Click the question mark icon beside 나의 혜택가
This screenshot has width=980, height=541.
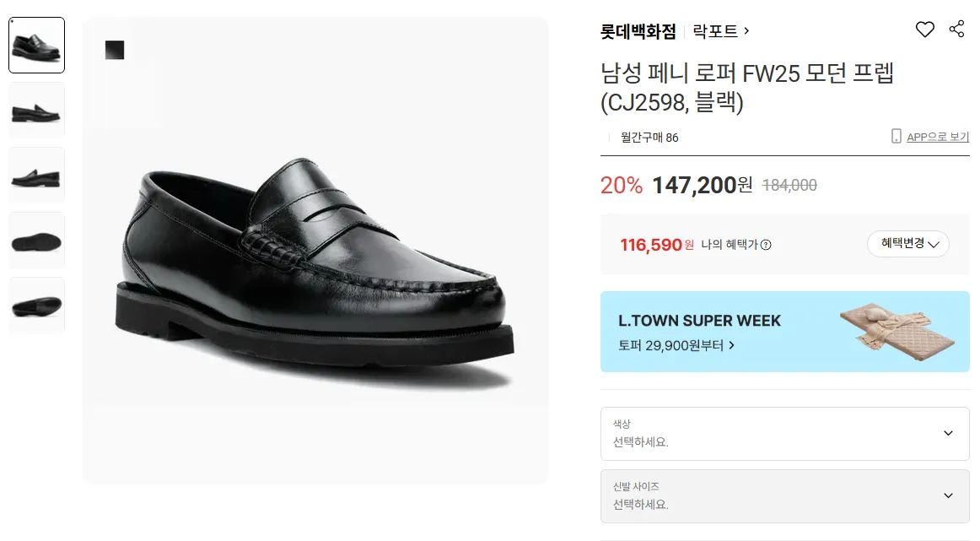[766, 245]
